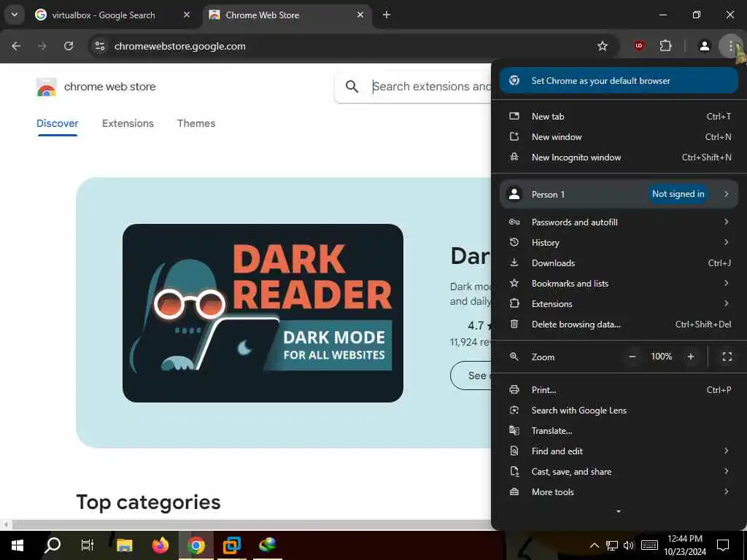
Task: Click the 100% zoom level value
Action: coord(661,357)
